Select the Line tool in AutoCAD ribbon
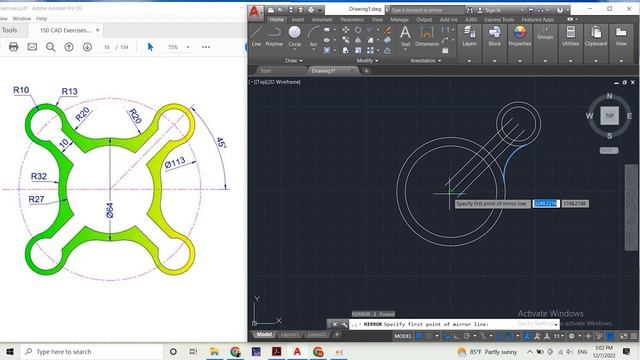This screenshot has height=360, width=640. (256, 36)
